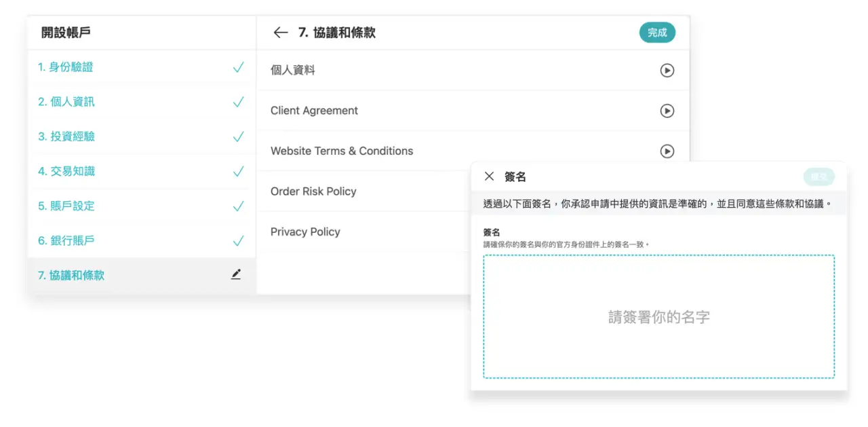
Task: Click the checkmark next to 銀行賬戶
Action: pos(238,240)
